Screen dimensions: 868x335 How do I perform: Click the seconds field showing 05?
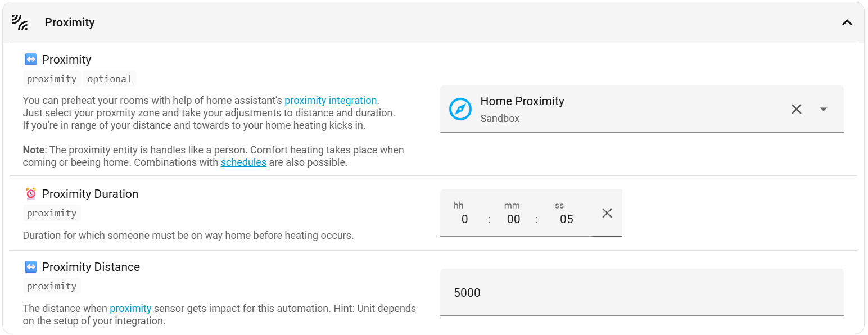[x=566, y=219]
